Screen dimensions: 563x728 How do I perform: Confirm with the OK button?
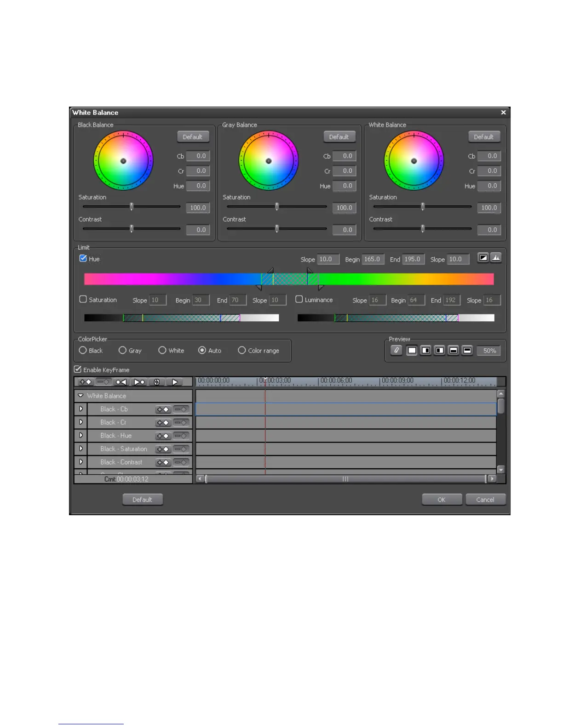pos(442,500)
